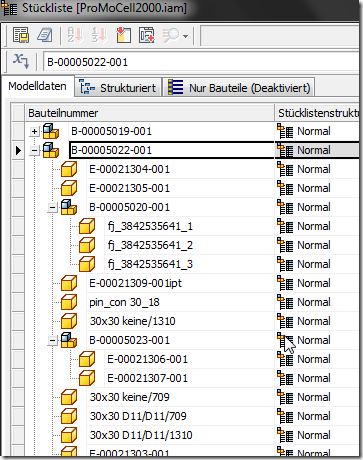
Task: Click part icon of pin_con 30_18
Action: click(69, 302)
